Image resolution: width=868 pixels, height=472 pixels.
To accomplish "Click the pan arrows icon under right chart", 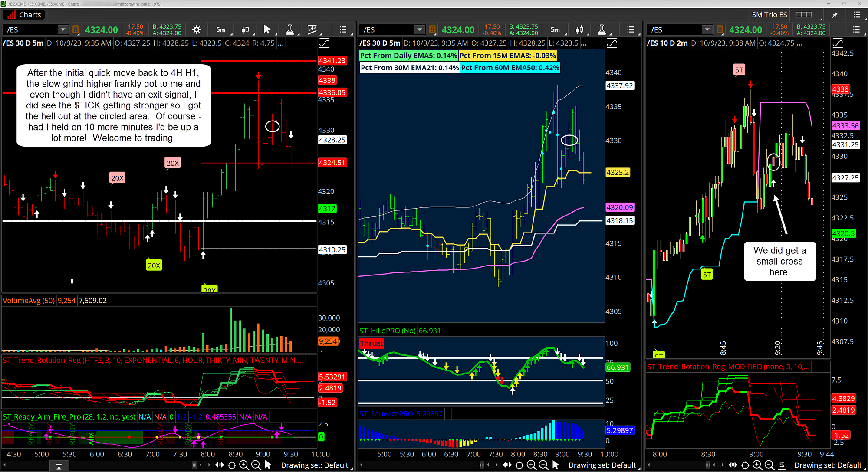I will click(733, 465).
